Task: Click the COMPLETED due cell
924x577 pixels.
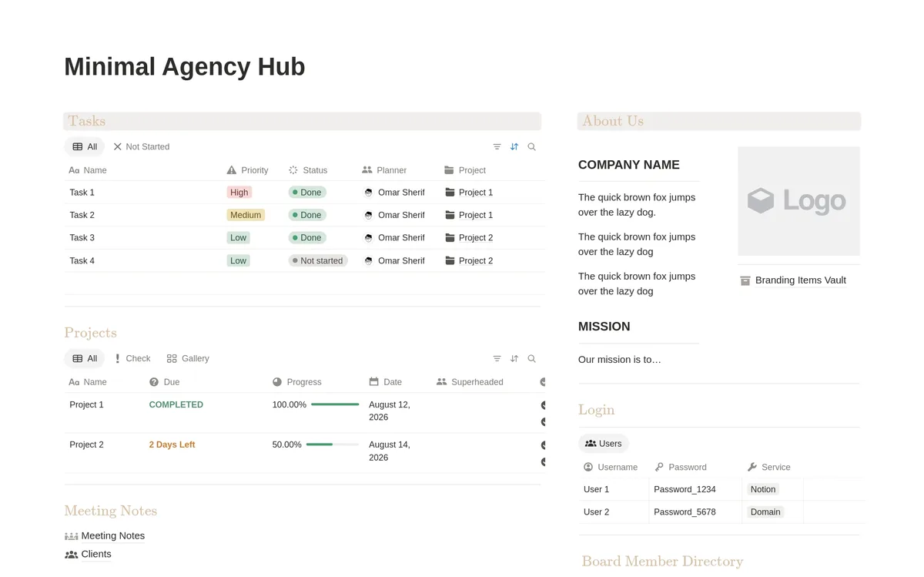Action: pos(206,413)
